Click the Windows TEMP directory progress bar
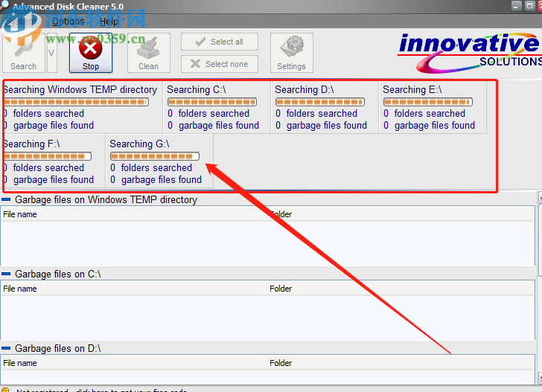This screenshot has height=392, width=542. click(76, 102)
